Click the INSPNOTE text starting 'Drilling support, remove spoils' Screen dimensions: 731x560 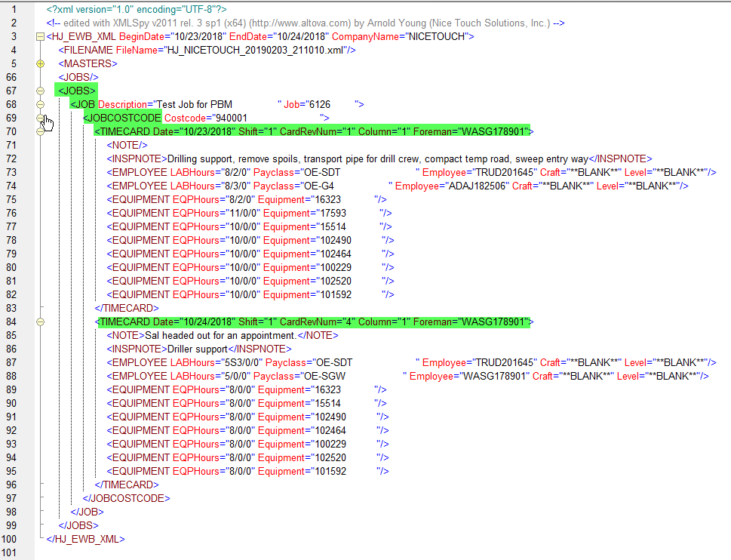tap(378, 158)
